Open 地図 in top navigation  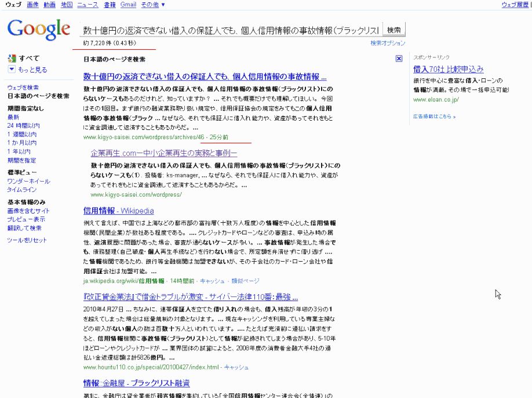point(67,5)
